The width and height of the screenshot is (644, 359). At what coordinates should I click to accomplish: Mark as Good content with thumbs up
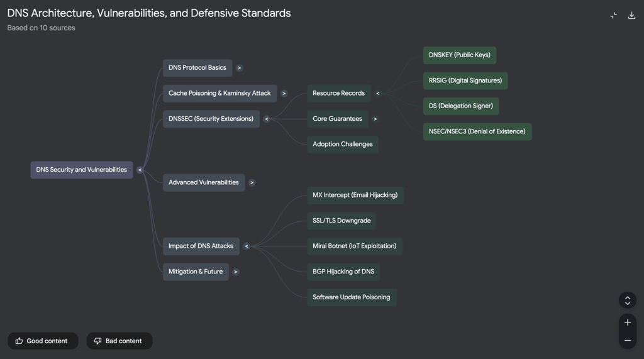(43, 341)
